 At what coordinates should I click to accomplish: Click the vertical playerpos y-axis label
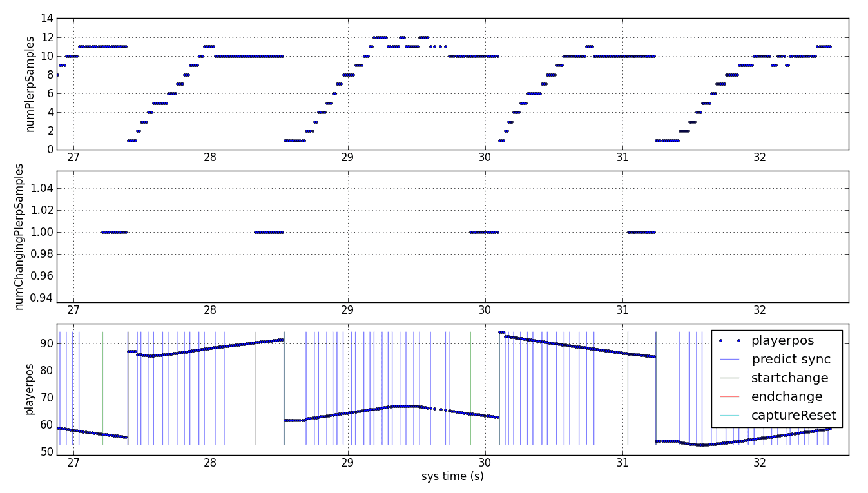(29, 389)
